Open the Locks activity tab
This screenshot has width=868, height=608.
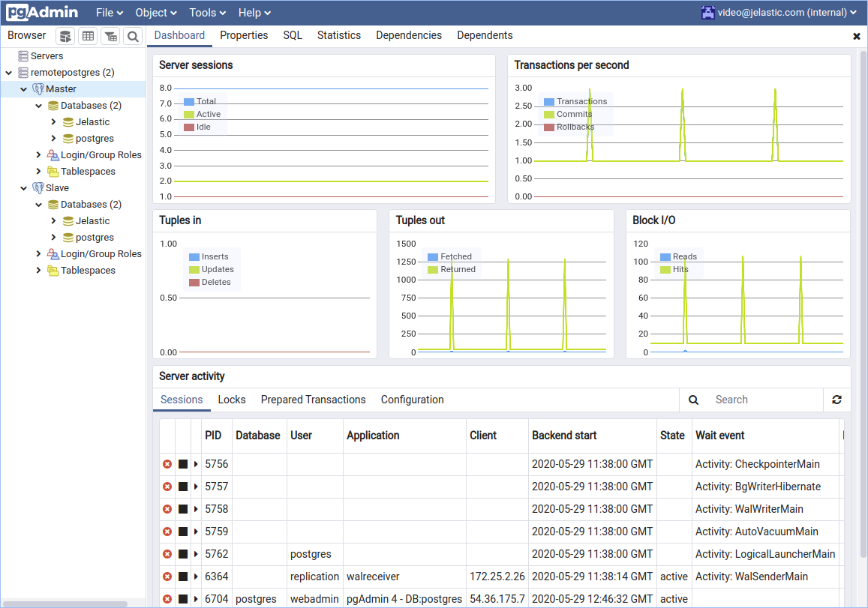pyautogui.click(x=231, y=400)
